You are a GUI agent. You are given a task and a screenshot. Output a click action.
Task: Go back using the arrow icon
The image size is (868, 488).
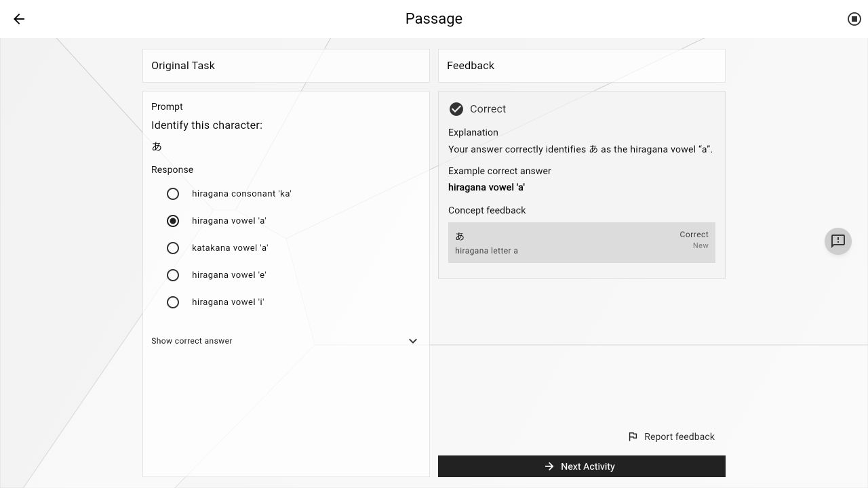click(x=19, y=19)
